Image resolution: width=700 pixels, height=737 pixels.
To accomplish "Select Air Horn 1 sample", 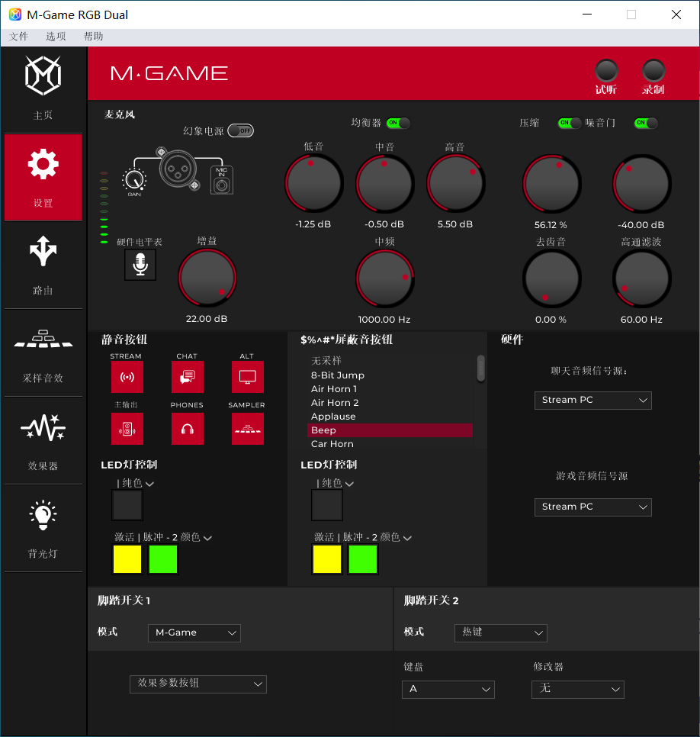I will point(390,388).
